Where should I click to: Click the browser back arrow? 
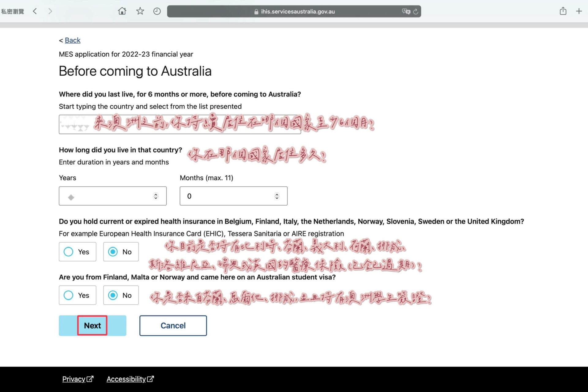pos(35,11)
